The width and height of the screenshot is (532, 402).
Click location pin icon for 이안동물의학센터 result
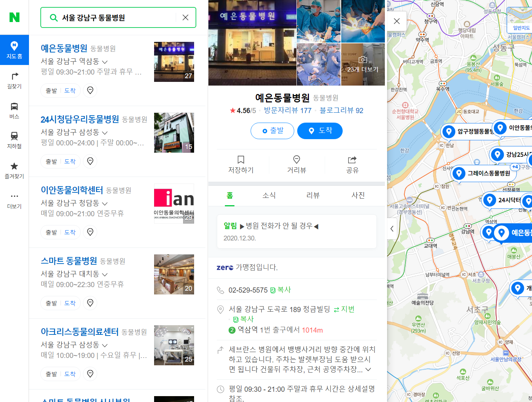(90, 232)
